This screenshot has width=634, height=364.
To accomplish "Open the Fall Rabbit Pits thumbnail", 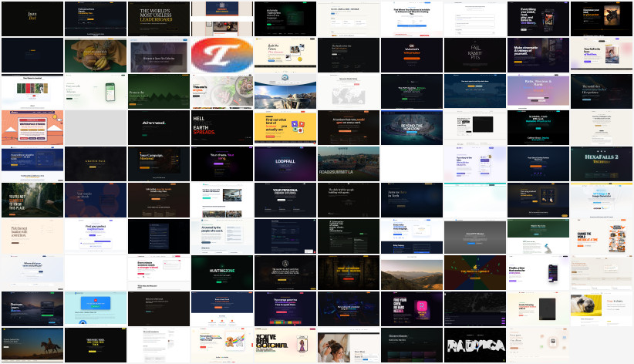I will pos(475,56).
